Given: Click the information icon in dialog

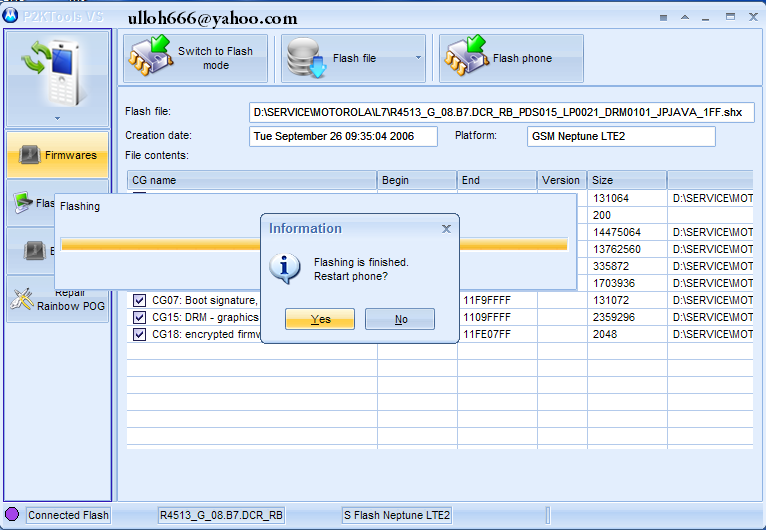Looking at the screenshot, I should [284, 268].
